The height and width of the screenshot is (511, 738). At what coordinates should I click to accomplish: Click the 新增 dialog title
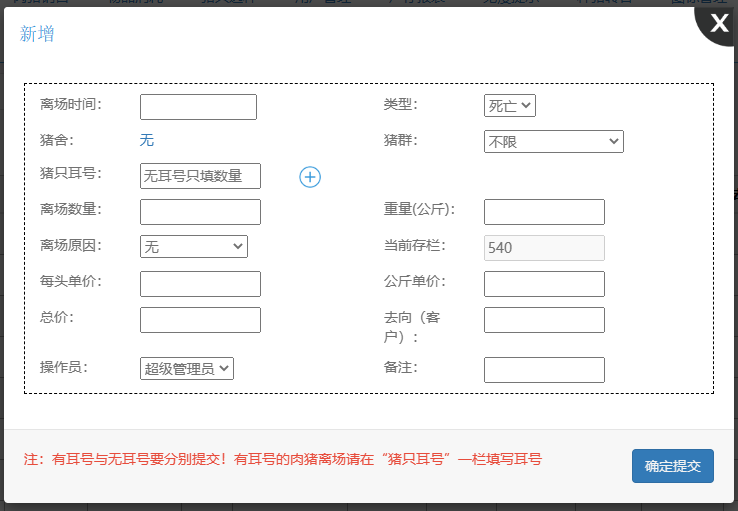click(37, 34)
